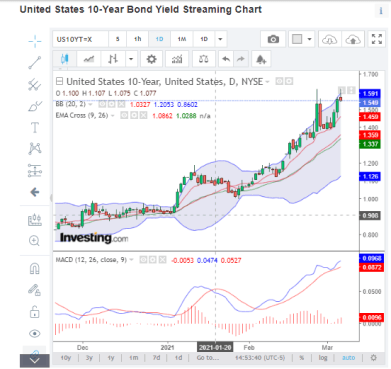Image resolution: width=391 pixels, height=369 pixels.
Task: Toggle lock all drawing tools
Action: click(35, 312)
